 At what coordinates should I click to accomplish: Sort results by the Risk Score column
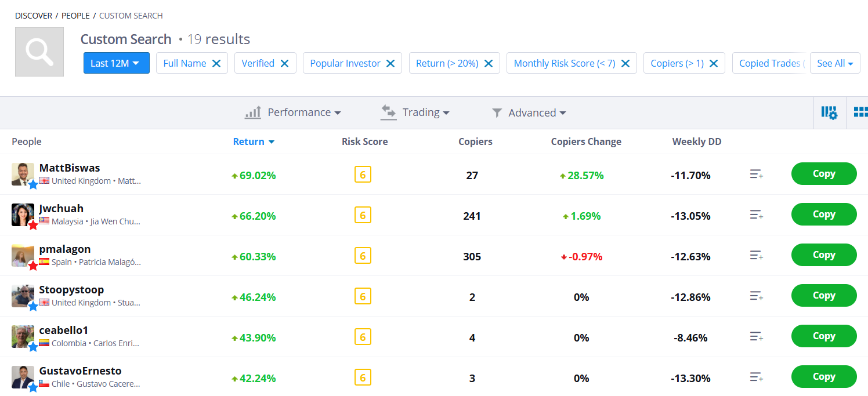[364, 141]
